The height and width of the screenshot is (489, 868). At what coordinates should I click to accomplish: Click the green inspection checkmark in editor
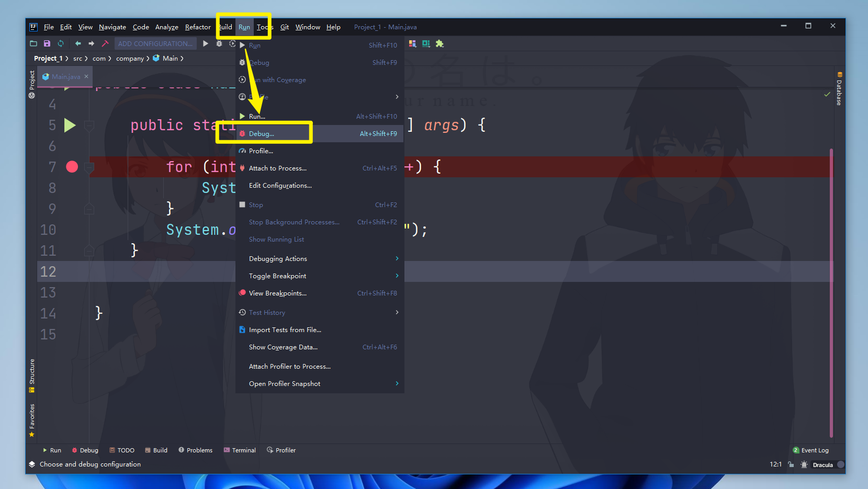pyautogui.click(x=827, y=94)
